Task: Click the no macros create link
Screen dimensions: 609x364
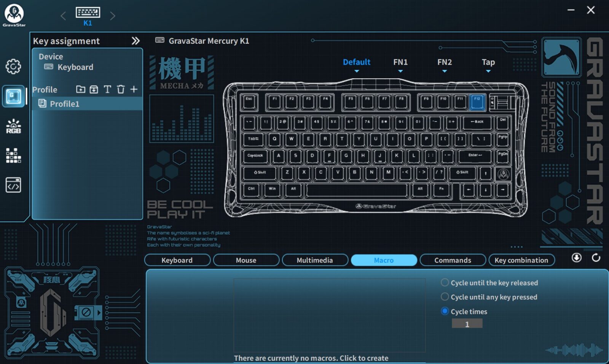Action: coord(311,358)
